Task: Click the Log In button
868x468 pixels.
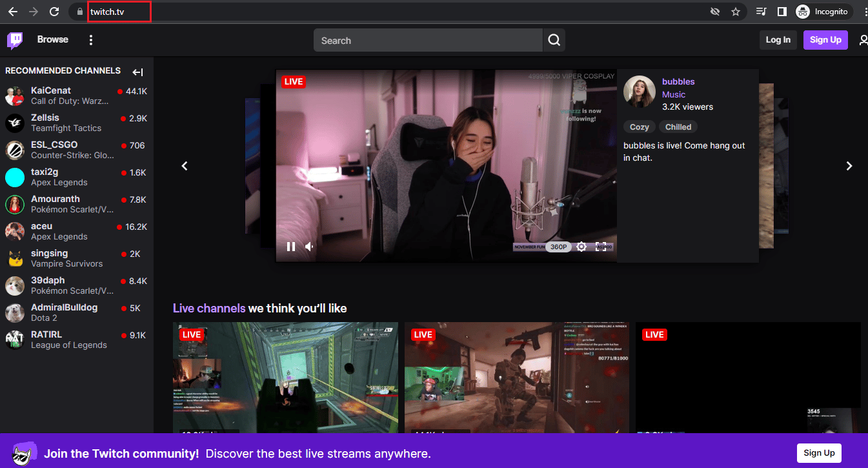Action: 778,39
